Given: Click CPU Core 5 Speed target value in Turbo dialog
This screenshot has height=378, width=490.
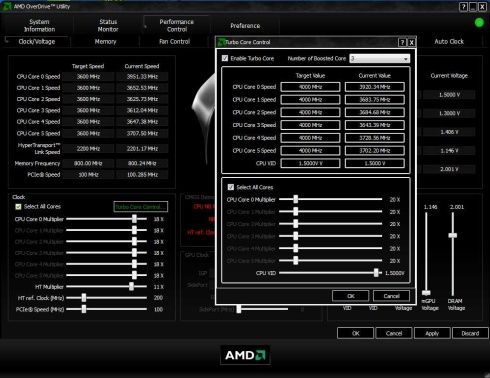Looking at the screenshot, I should pyautogui.click(x=310, y=151).
